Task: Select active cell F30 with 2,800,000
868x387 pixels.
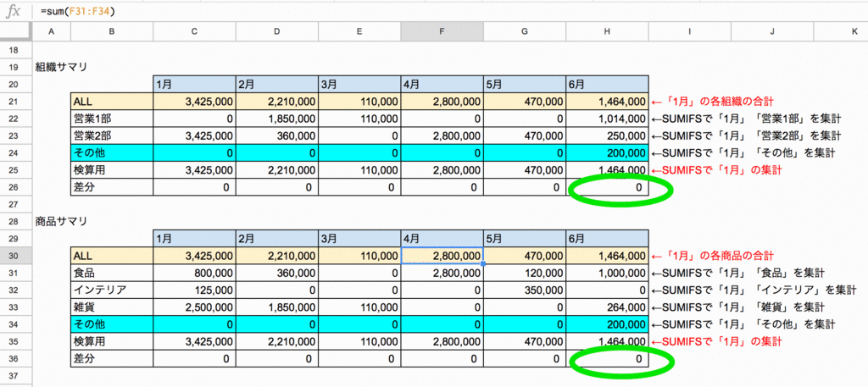Action: coord(442,256)
